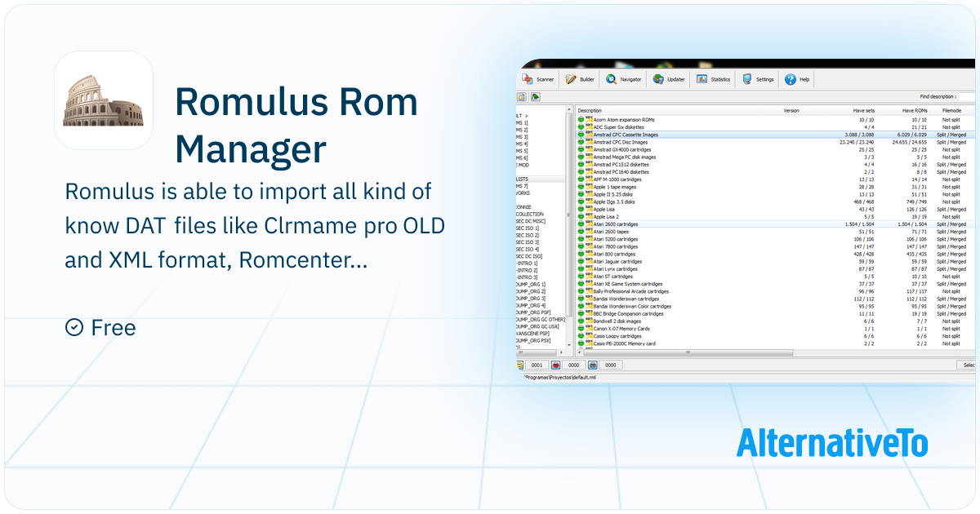980x514 pixels.
Task: Click the green smiley on ADC Super Six diskettes
Action: (x=581, y=126)
